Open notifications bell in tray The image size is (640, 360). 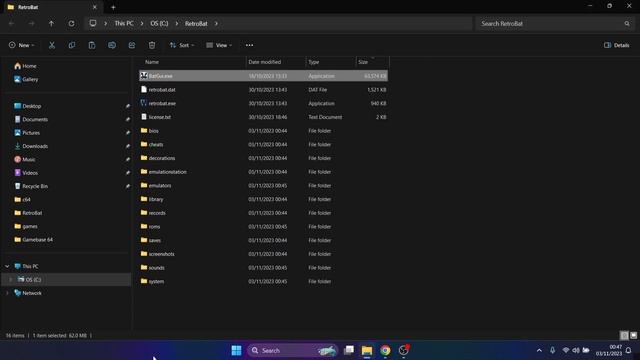point(629,350)
